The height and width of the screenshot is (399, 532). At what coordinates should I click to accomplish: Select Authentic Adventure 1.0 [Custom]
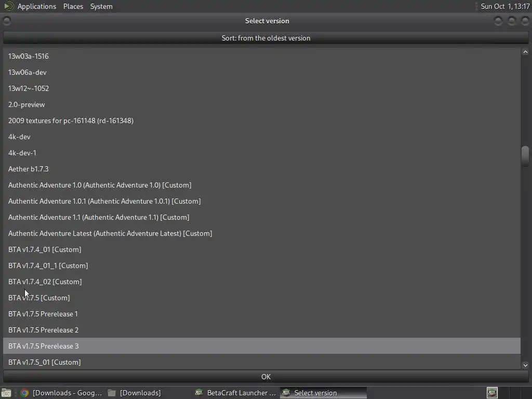coord(262,185)
